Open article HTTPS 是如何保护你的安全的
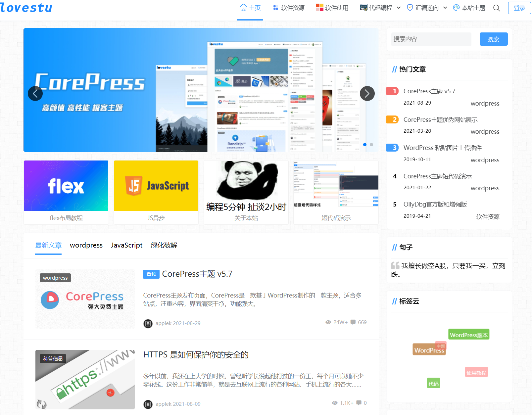532x415 pixels. [x=196, y=355]
